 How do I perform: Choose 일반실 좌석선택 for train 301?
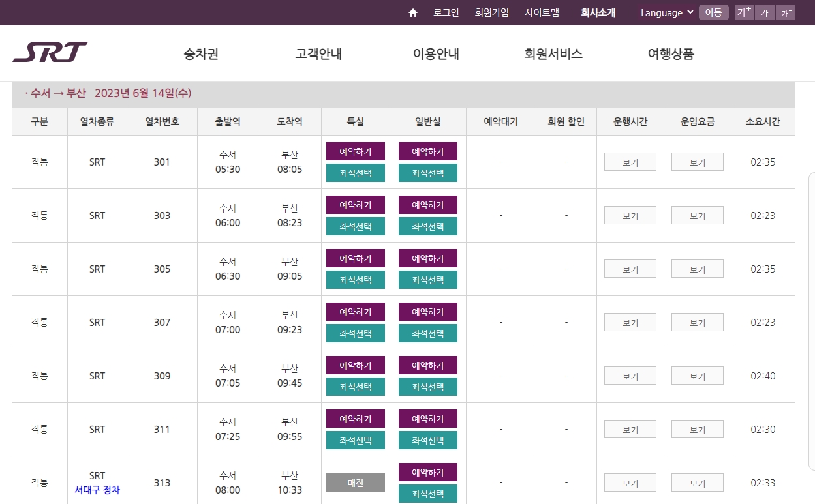[x=428, y=173]
